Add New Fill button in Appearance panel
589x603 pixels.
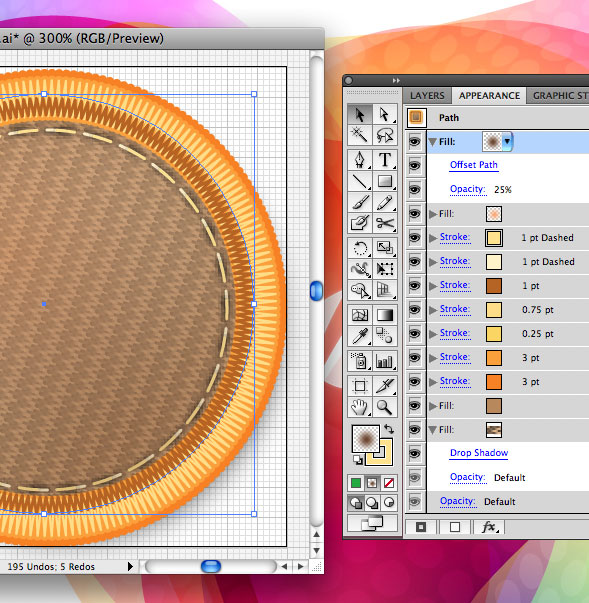[455, 527]
